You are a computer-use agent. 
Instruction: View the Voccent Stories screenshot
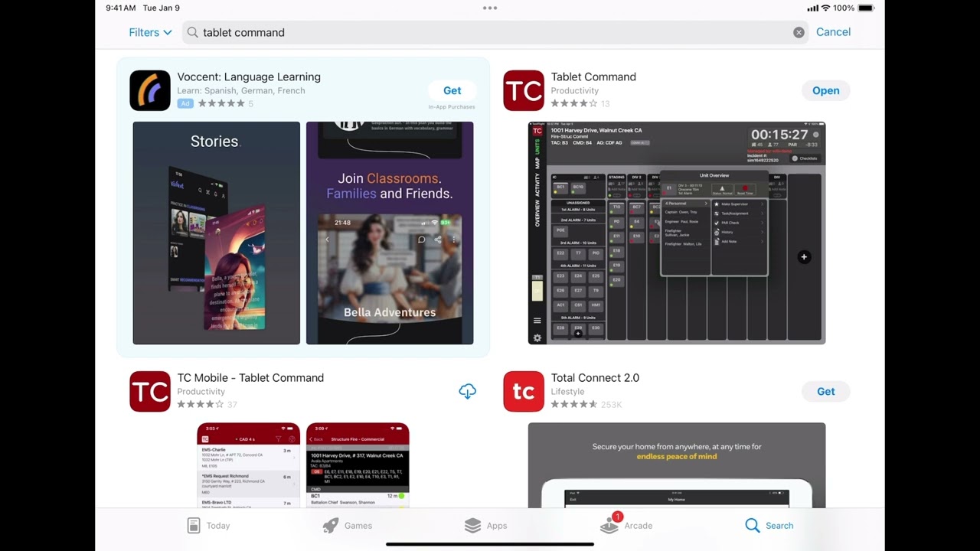pyautogui.click(x=217, y=233)
